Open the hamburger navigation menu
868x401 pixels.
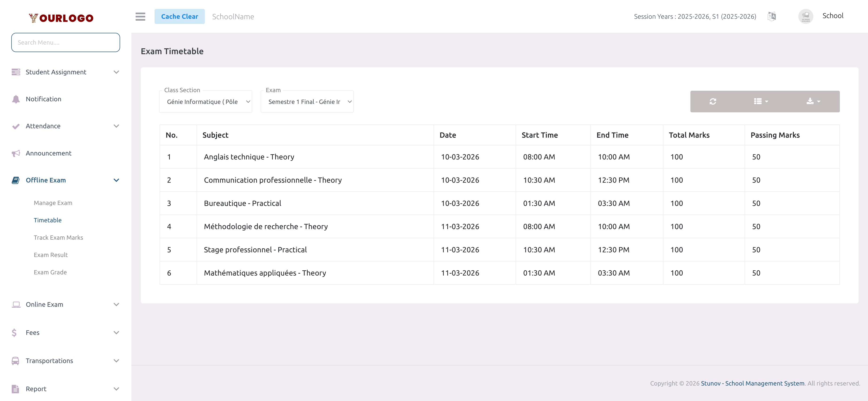141,16
